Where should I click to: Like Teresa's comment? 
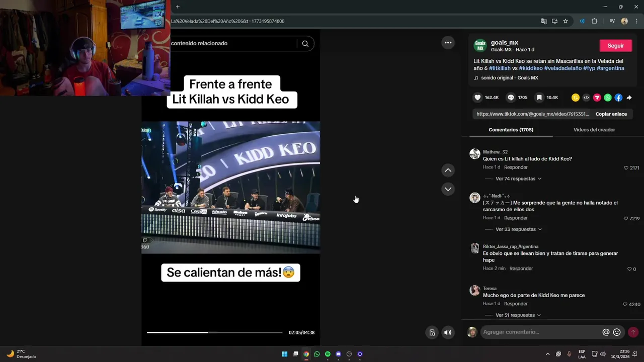[x=625, y=305]
